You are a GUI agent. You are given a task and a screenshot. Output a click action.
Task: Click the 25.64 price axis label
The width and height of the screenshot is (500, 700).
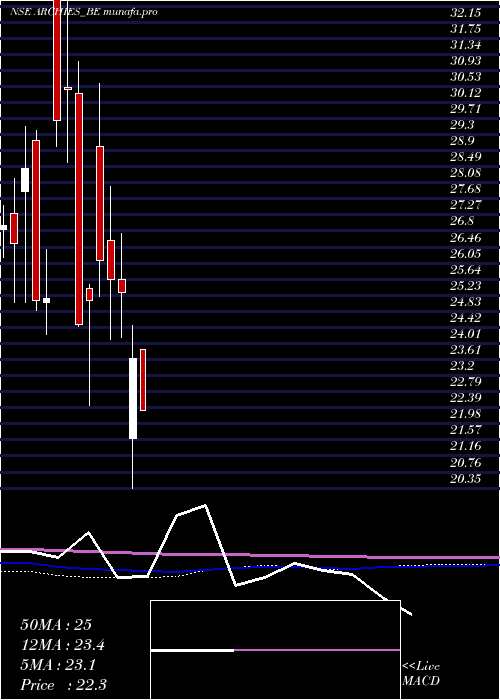coord(465,270)
